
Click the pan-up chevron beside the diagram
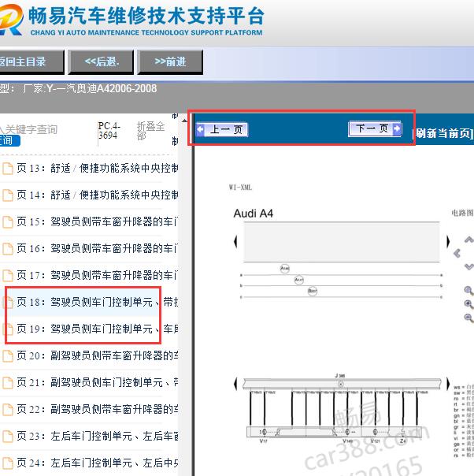tap(469, 240)
